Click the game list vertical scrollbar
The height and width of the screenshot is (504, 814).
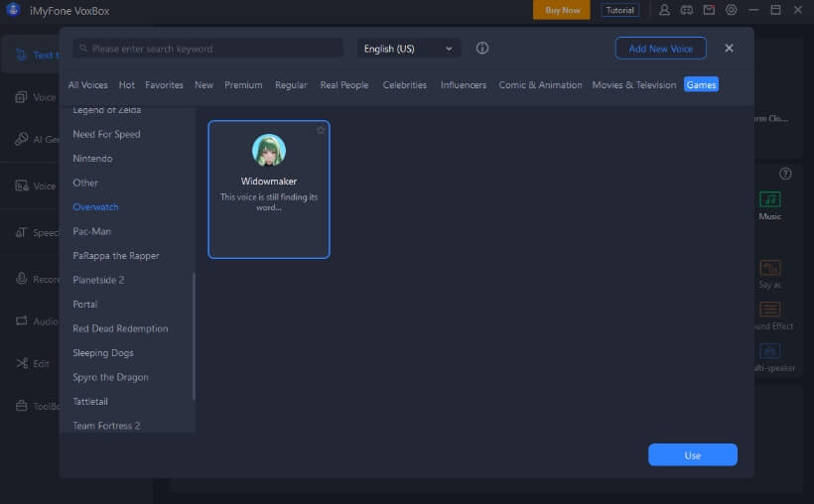[194, 335]
